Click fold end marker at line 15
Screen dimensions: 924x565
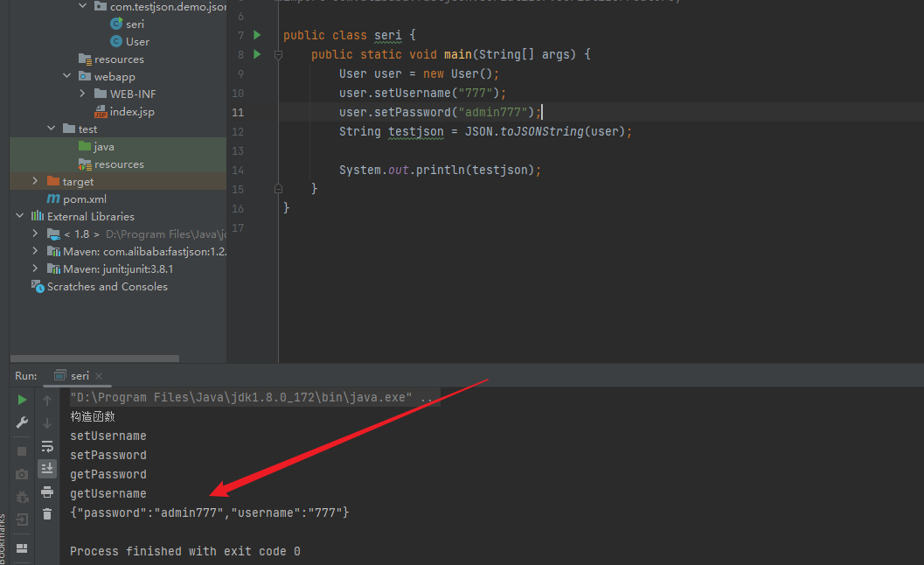pos(278,189)
